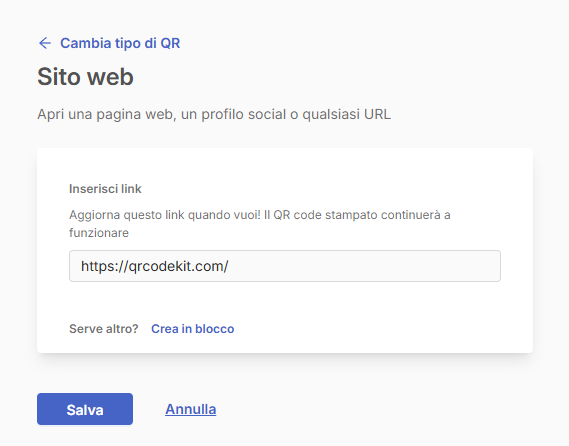Select the Inserisci link label
Viewport: 569px width, 446px height.
point(105,189)
